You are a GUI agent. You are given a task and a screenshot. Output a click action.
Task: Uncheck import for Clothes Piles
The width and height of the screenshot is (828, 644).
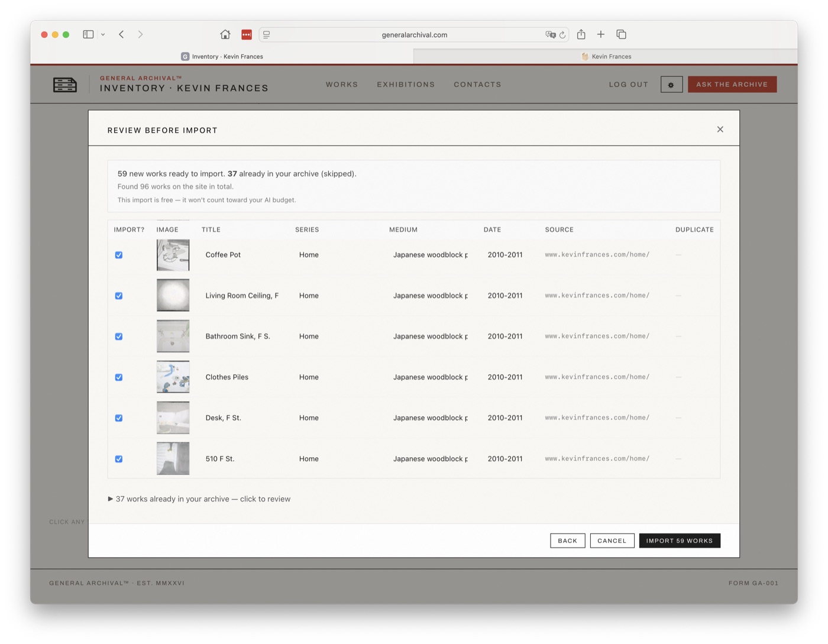click(119, 377)
